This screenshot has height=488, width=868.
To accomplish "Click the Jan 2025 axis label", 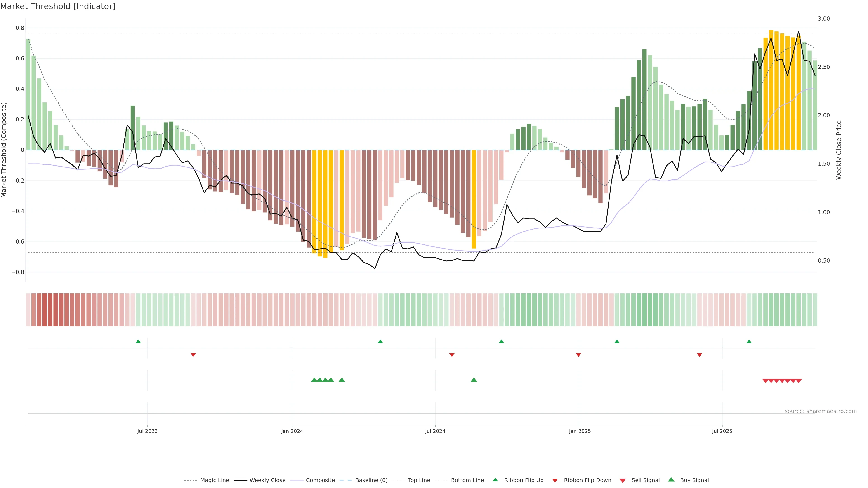I will click(580, 431).
